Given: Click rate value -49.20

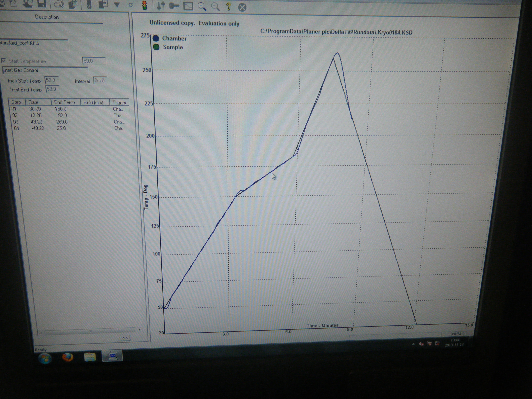Looking at the screenshot, I should [x=38, y=128].
